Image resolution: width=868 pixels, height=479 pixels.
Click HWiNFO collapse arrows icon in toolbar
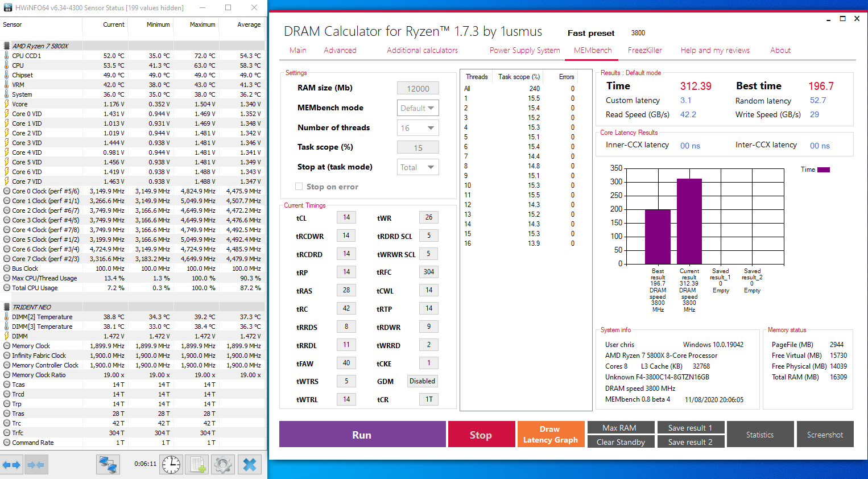pyautogui.click(x=36, y=465)
